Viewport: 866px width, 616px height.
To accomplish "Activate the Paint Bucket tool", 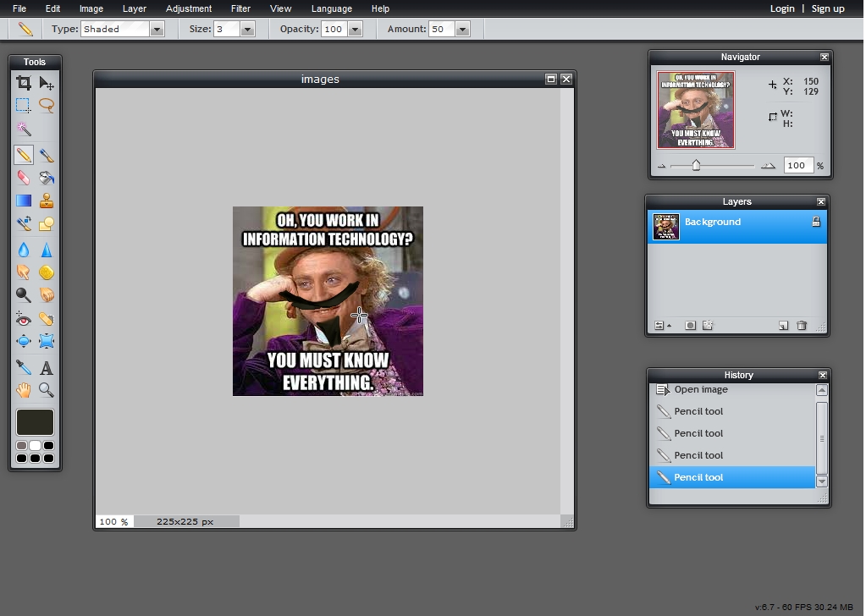I will 47,178.
